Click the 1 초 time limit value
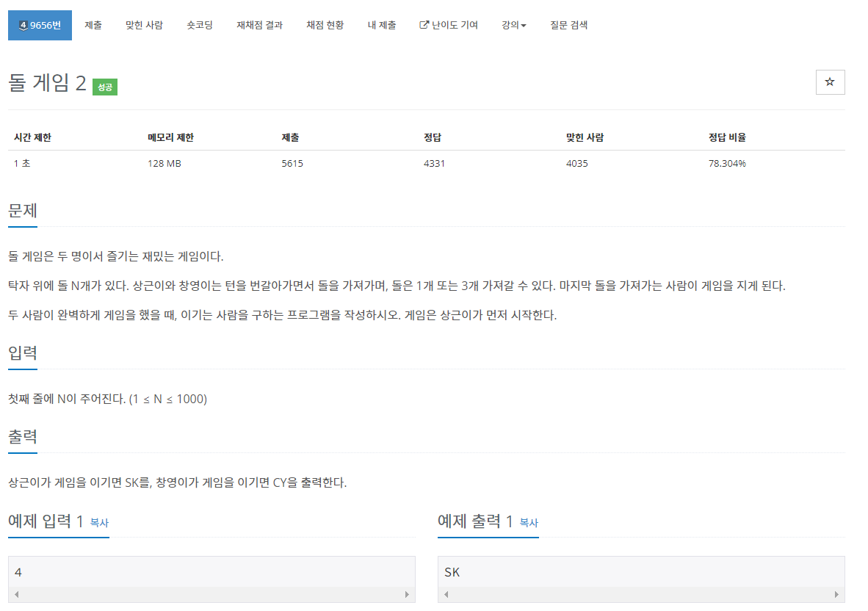The image size is (868, 611). [21, 163]
